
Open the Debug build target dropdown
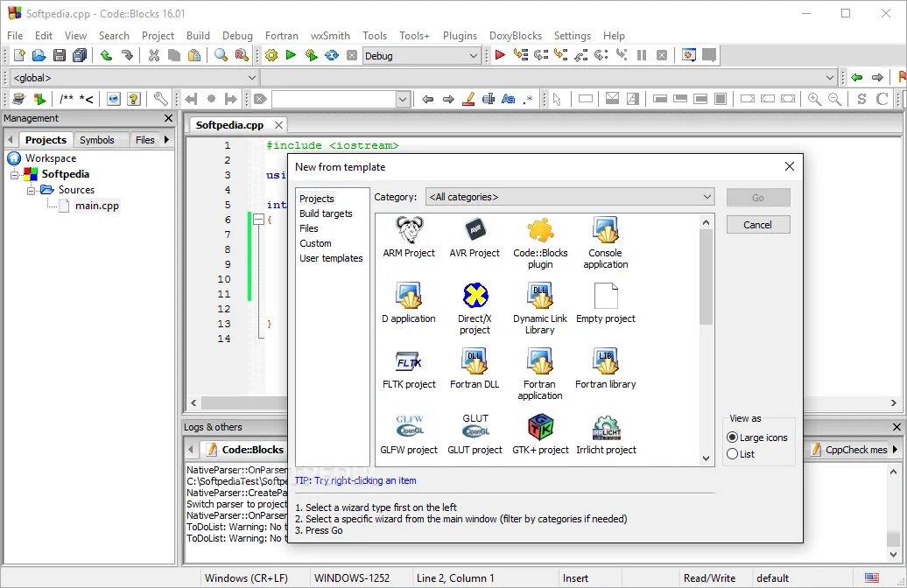coord(422,55)
